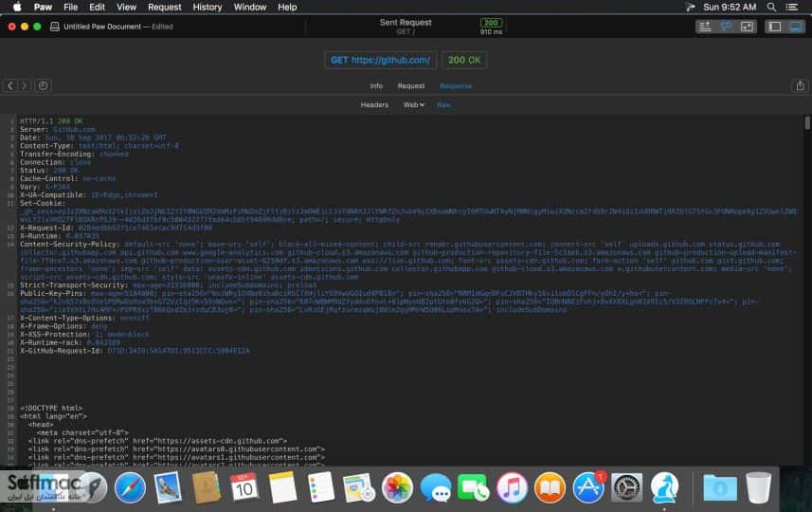Switch to the Info tab
The image size is (812, 512).
pyautogui.click(x=376, y=86)
